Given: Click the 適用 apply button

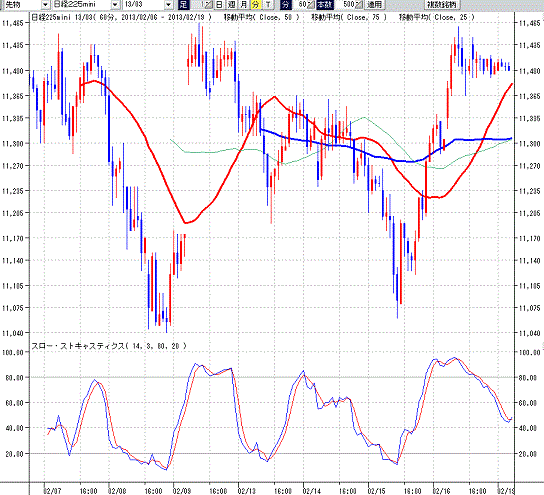Looking at the screenshot, I should (374, 5).
